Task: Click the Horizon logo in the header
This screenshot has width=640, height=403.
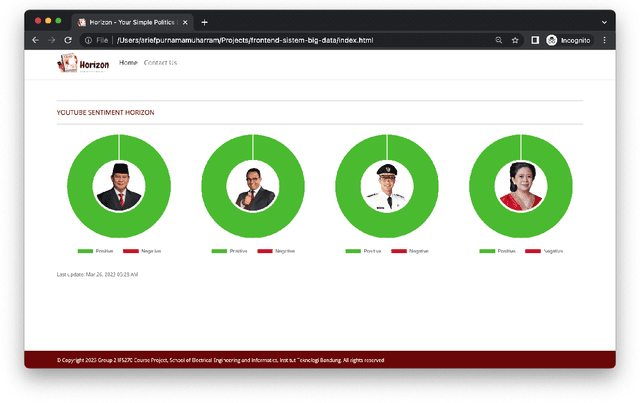Action: [83, 64]
